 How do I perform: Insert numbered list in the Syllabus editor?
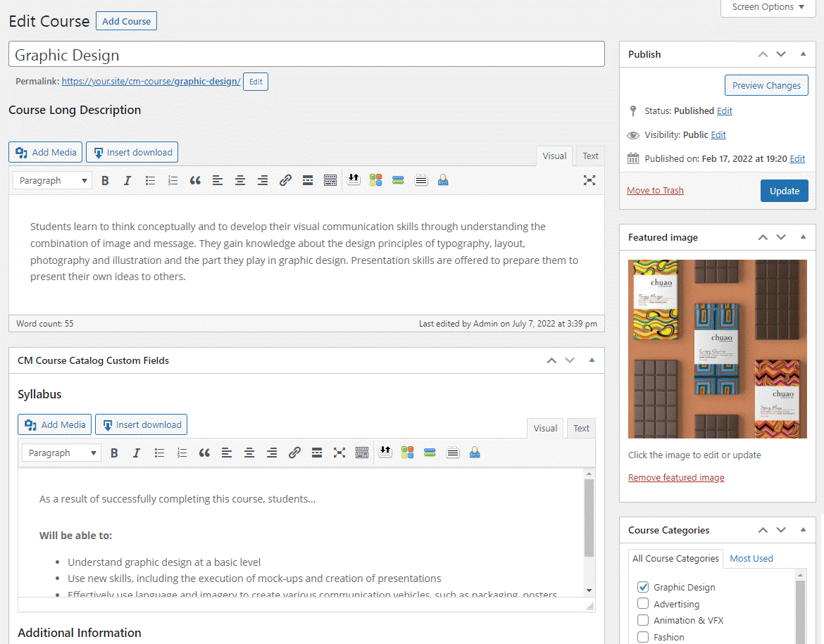182,453
